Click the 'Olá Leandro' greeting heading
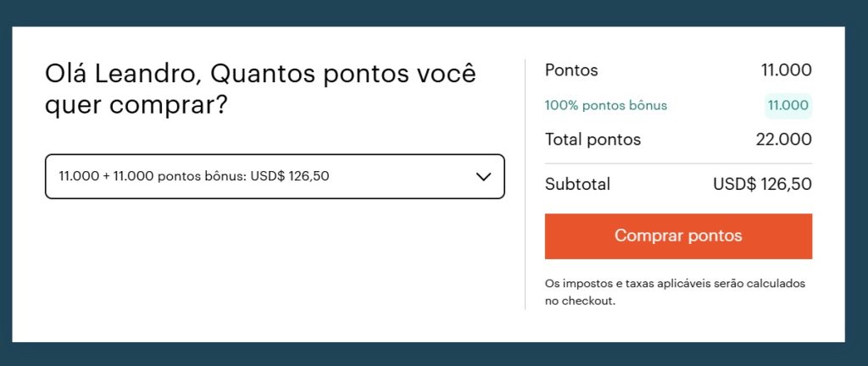868x366 pixels. pos(122,74)
